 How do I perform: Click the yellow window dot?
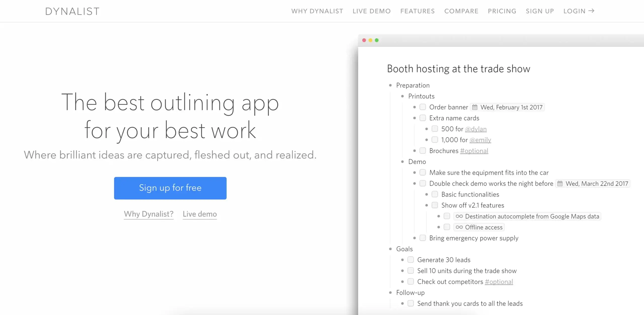point(370,40)
